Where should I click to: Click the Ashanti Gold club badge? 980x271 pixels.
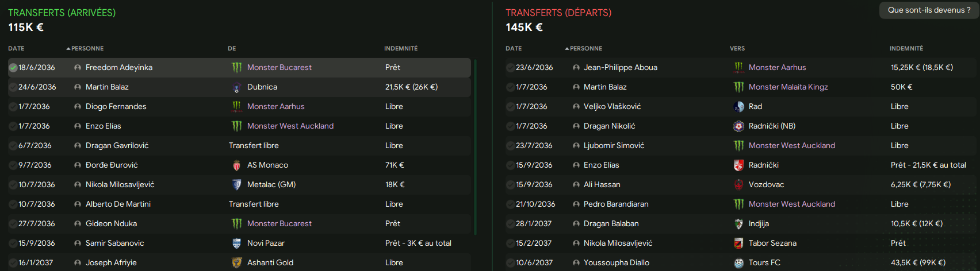pos(236,263)
